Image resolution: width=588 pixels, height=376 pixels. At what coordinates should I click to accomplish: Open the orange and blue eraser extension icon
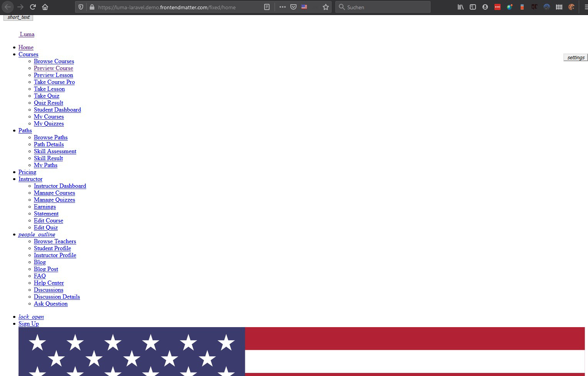tap(522, 7)
